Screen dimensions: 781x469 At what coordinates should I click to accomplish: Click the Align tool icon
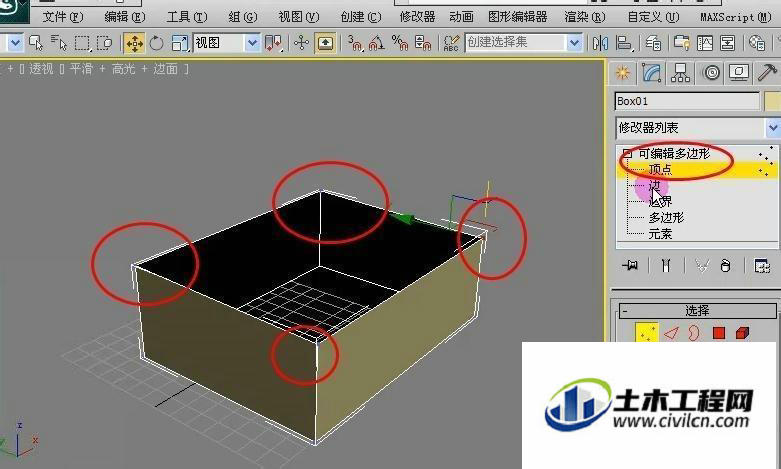[624, 43]
